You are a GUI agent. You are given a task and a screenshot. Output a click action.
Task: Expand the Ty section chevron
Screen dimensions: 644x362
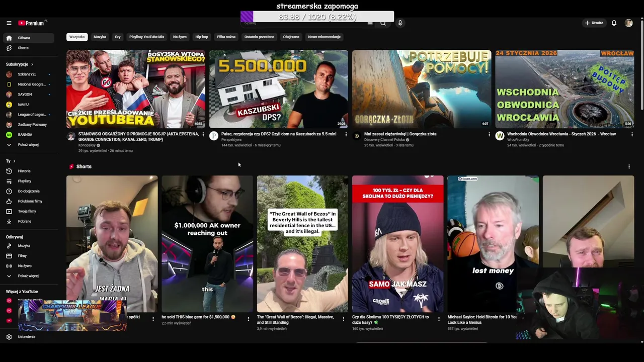[x=14, y=161]
